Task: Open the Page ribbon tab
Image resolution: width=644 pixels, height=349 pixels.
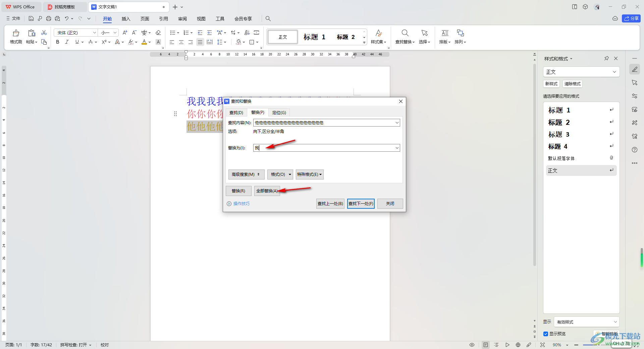Action: click(145, 18)
